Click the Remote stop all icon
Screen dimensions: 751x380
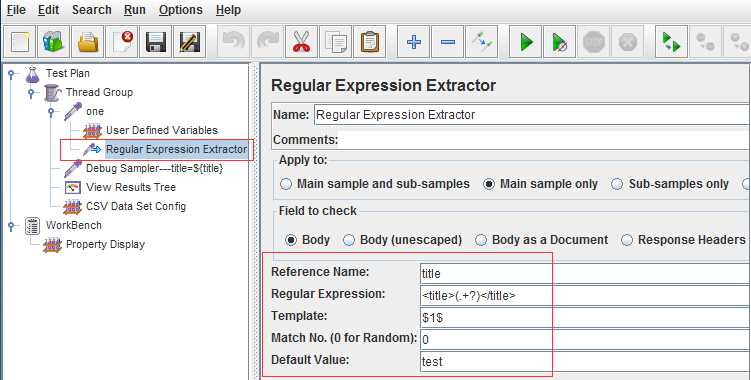[705, 42]
